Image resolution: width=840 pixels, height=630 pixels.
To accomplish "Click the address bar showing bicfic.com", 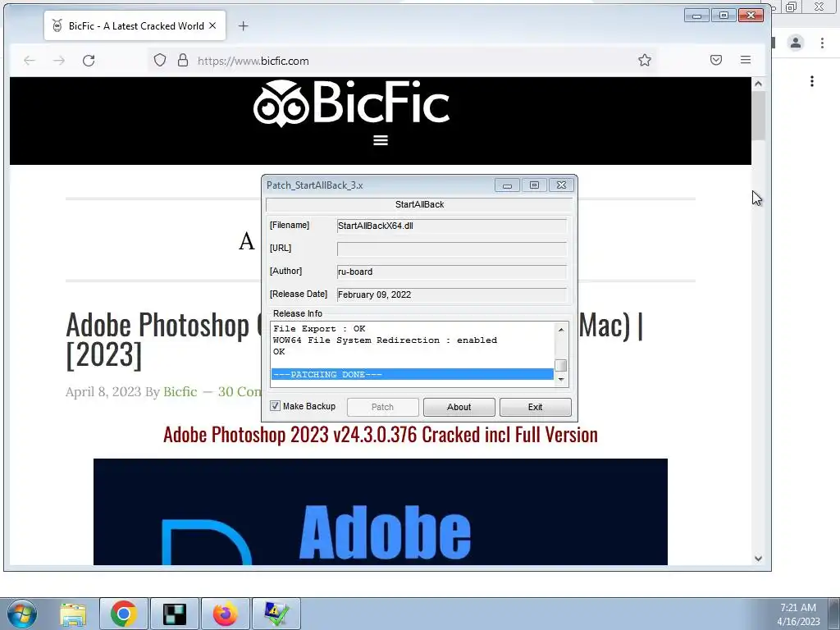I will click(x=402, y=61).
